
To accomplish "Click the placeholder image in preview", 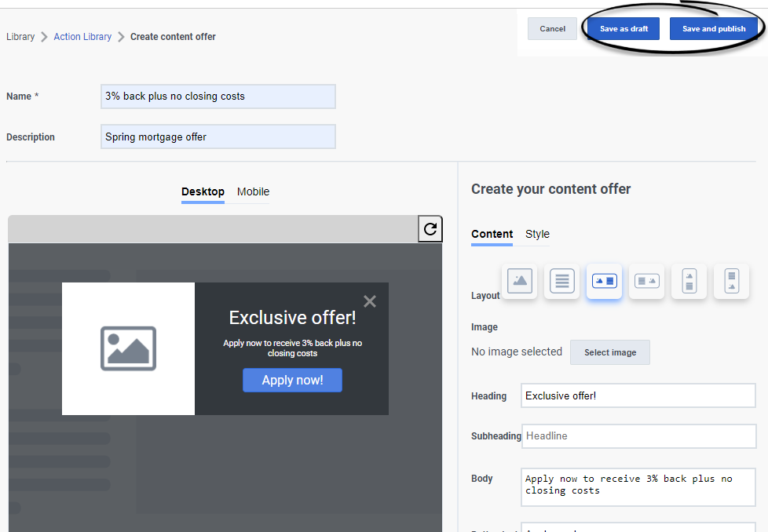I will pos(128,348).
